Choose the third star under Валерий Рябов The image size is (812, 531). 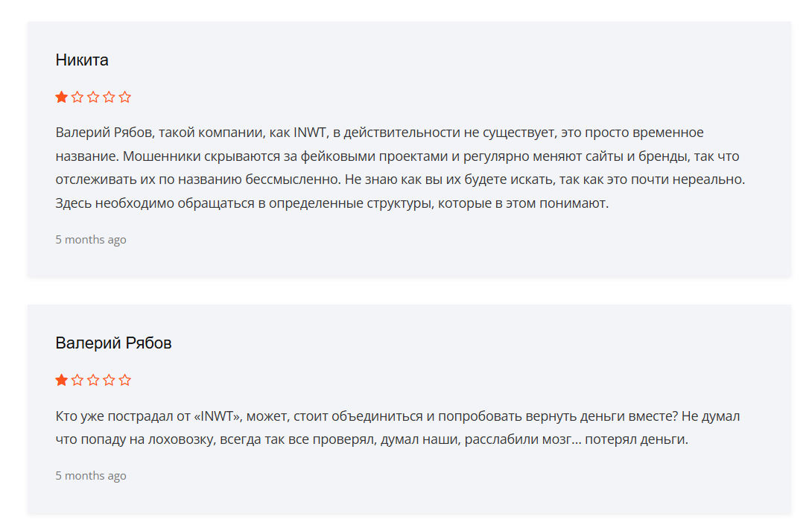(93, 380)
